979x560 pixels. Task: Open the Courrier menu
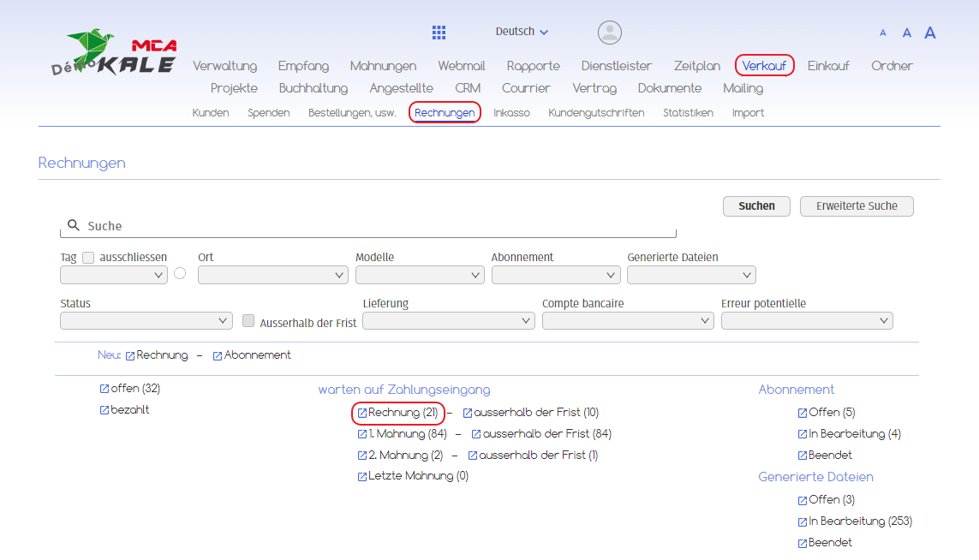[x=526, y=88]
